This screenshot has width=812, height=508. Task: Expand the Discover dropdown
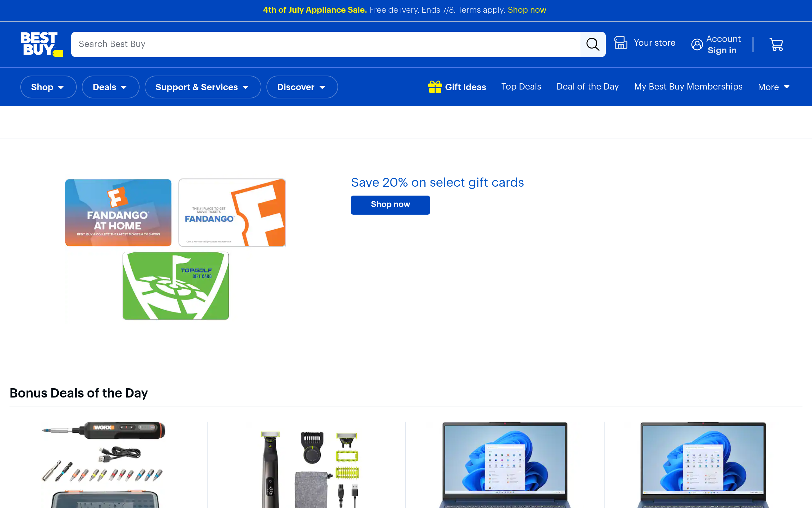(x=302, y=87)
